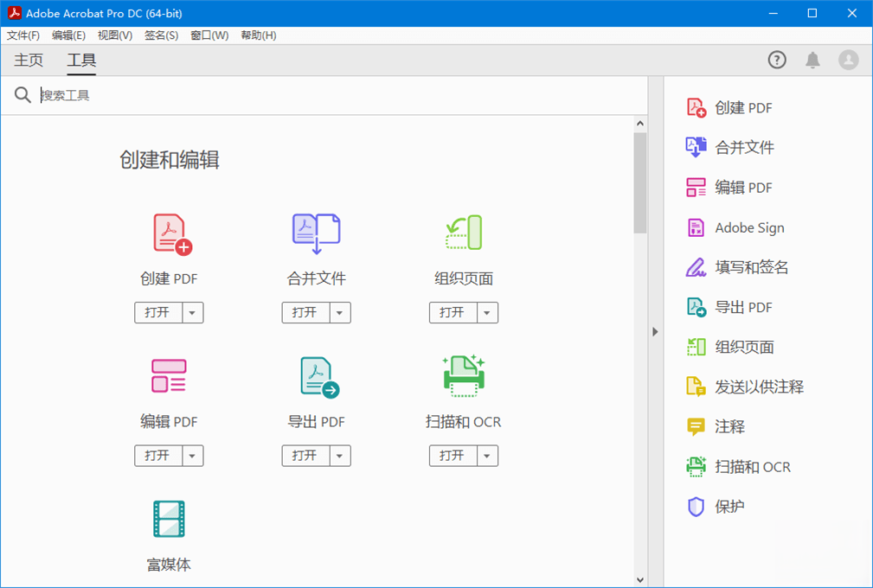This screenshot has height=588, width=873.
Task: Select 组织页面 icon in right sidebar
Action: click(696, 347)
